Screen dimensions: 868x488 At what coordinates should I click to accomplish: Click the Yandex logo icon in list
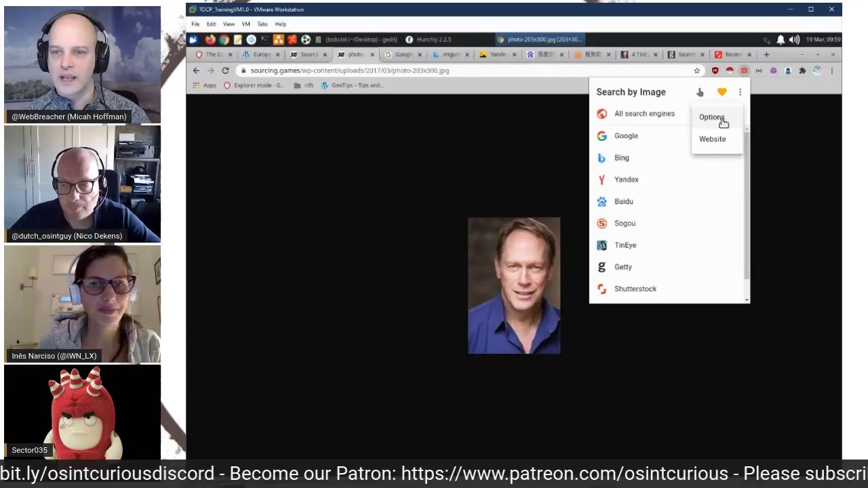pos(601,180)
